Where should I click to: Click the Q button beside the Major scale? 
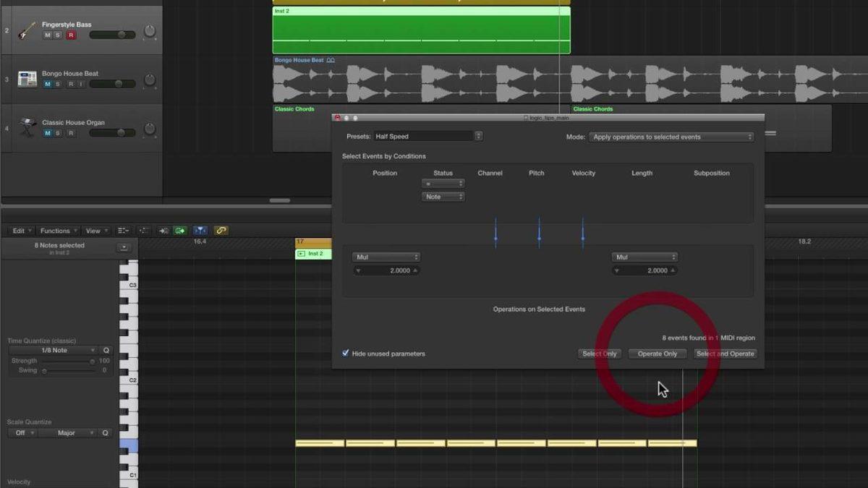pos(106,433)
